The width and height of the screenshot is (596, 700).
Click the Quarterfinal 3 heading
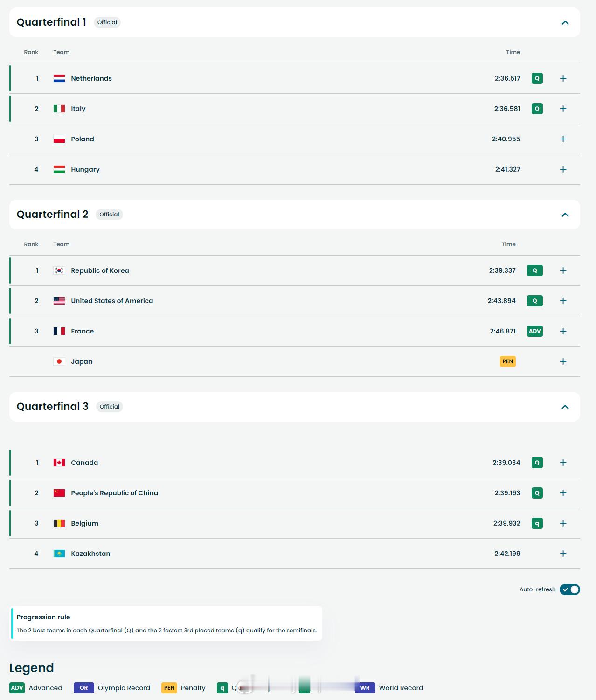tap(52, 407)
